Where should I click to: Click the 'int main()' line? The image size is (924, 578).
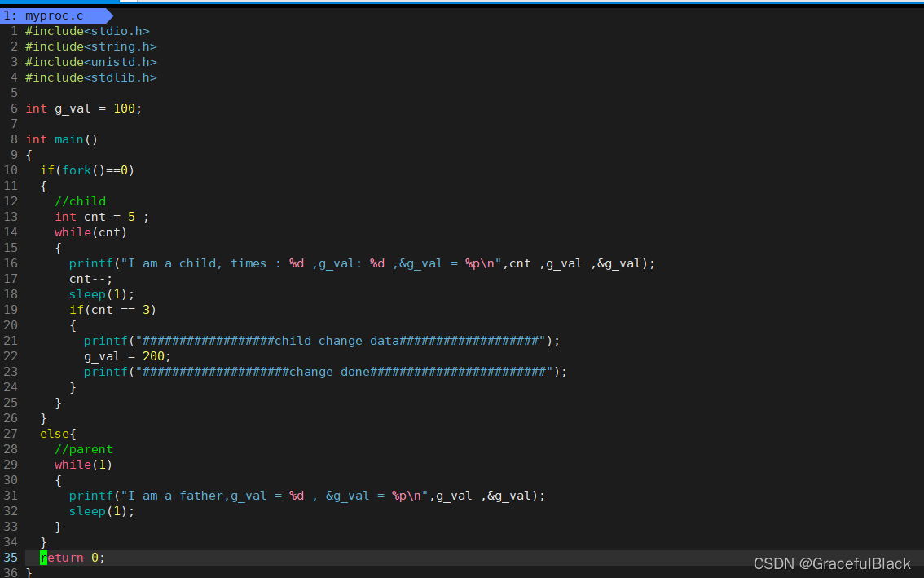(62, 139)
